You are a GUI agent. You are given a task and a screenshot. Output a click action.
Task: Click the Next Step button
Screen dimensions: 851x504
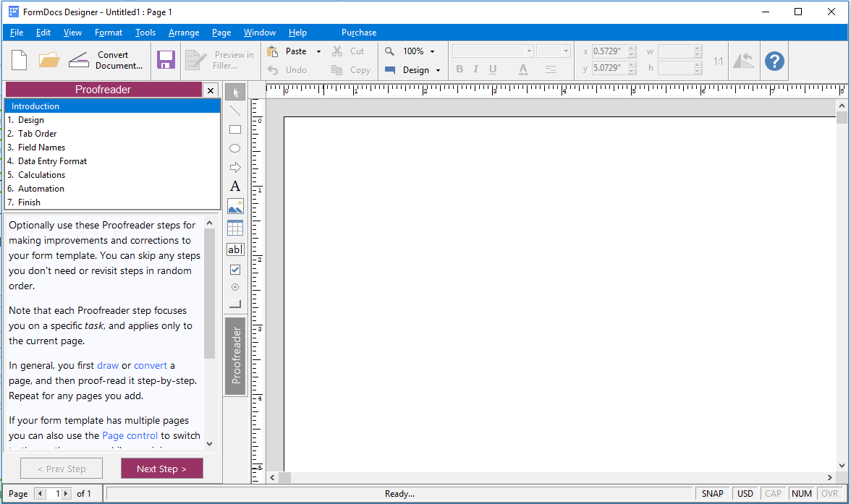(162, 469)
